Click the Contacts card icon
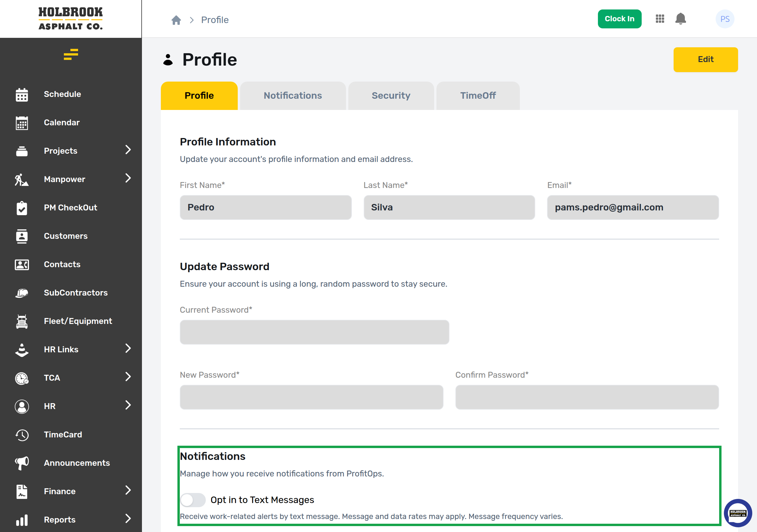The image size is (757, 532). pyautogui.click(x=22, y=265)
